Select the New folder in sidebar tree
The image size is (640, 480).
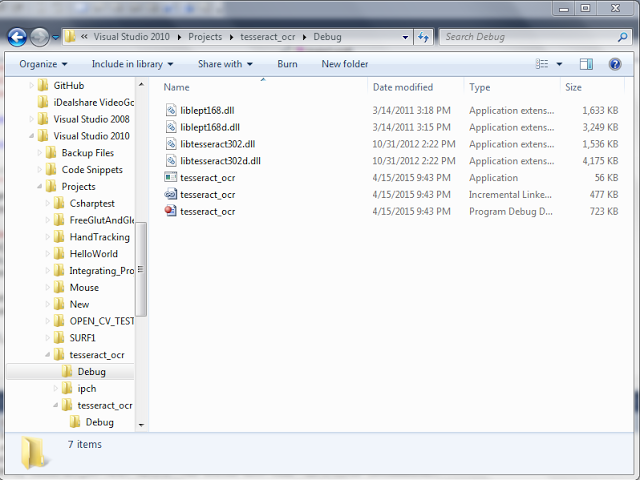pyautogui.click(x=79, y=304)
